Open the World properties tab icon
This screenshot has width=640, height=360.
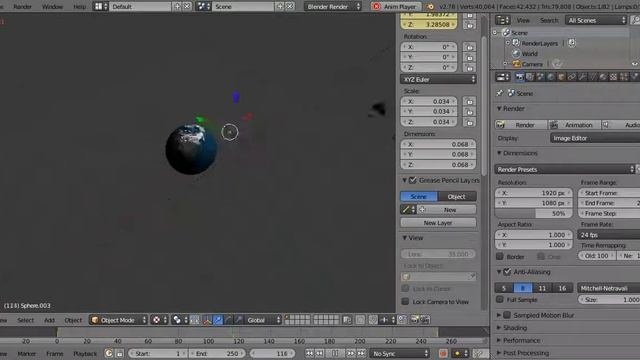(551, 77)
